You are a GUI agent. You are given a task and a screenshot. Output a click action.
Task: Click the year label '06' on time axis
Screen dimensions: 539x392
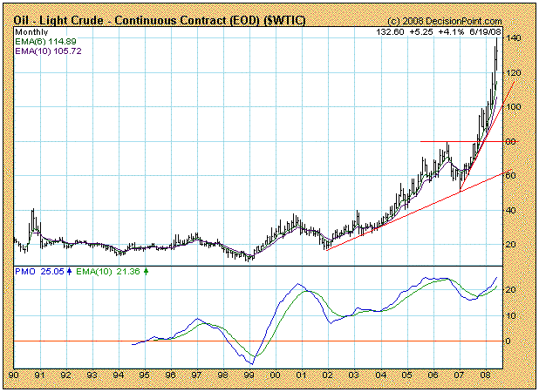coord(433,375)
